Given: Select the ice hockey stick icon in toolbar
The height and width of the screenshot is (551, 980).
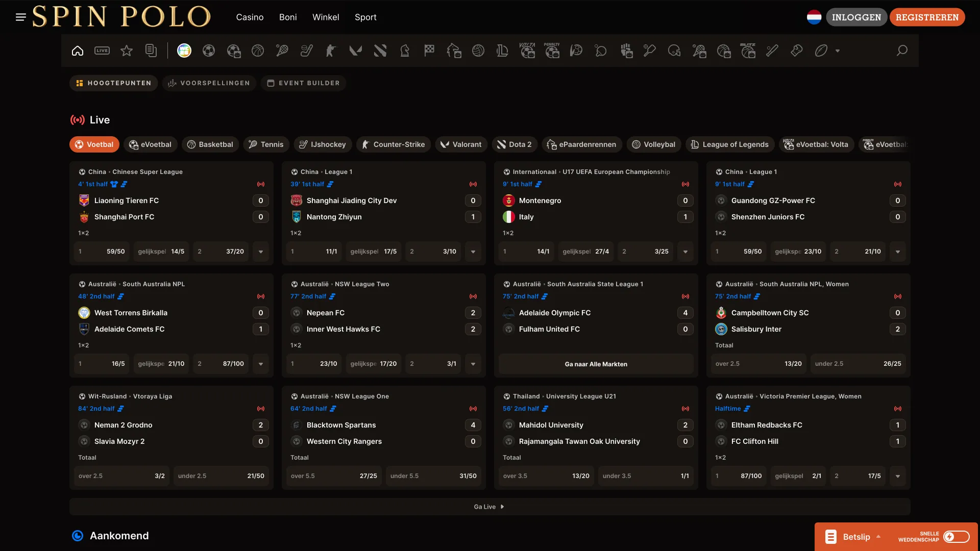Looking at the screenshot, I should point(307,51).
